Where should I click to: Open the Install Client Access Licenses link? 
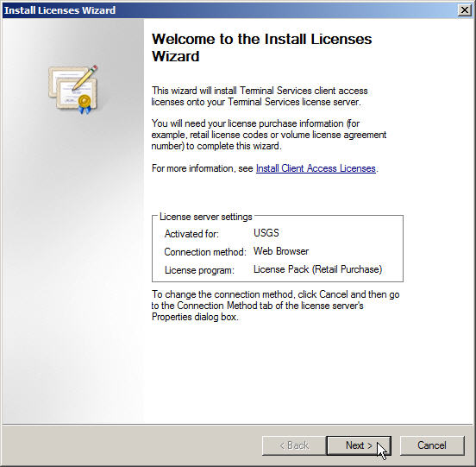click(x=316, y=168)
